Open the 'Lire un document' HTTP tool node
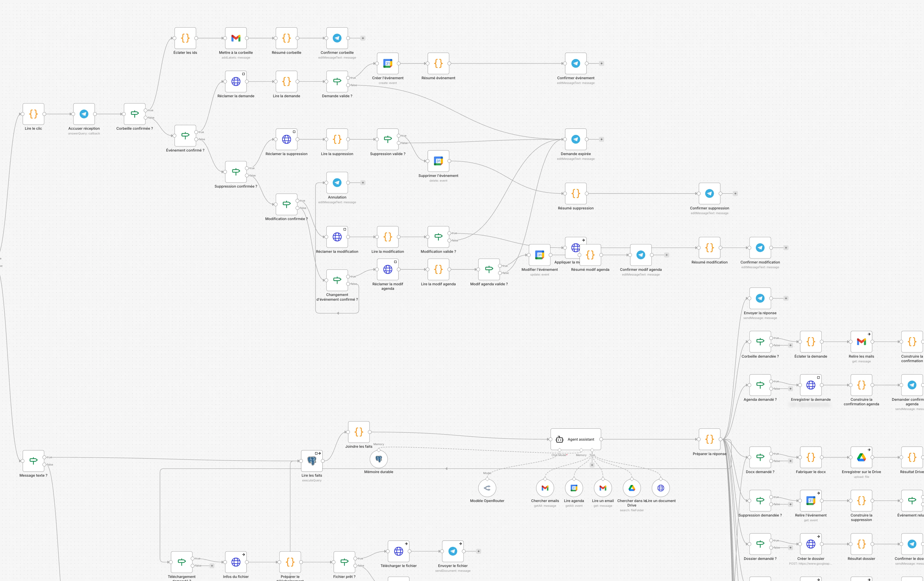The image size is (924, 581). coord(661,488)
